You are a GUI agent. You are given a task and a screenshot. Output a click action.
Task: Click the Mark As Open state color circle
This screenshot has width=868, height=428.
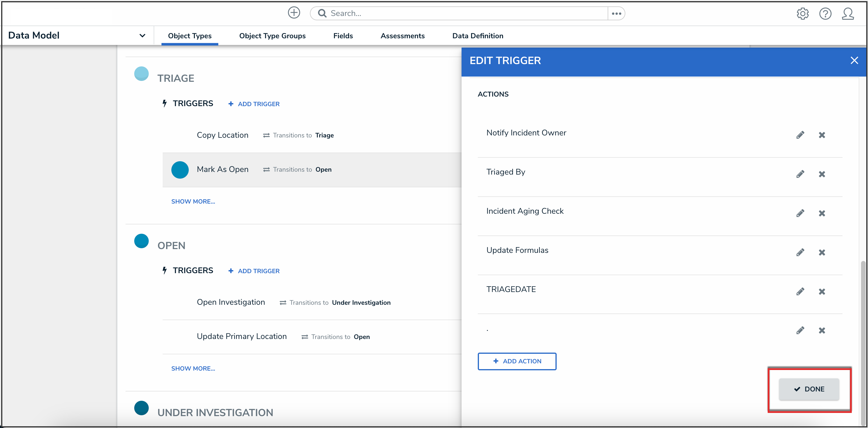tap(179, 170)
